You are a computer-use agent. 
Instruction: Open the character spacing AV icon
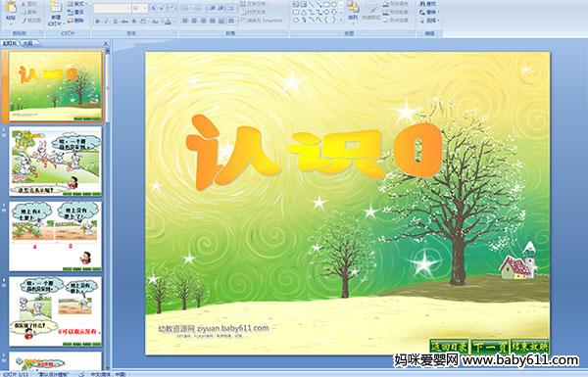pyautogui.click(x=143, y=22)
